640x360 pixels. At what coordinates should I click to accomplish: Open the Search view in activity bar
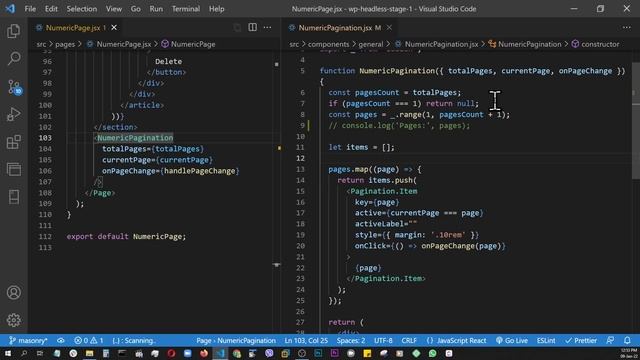point(13,59)
